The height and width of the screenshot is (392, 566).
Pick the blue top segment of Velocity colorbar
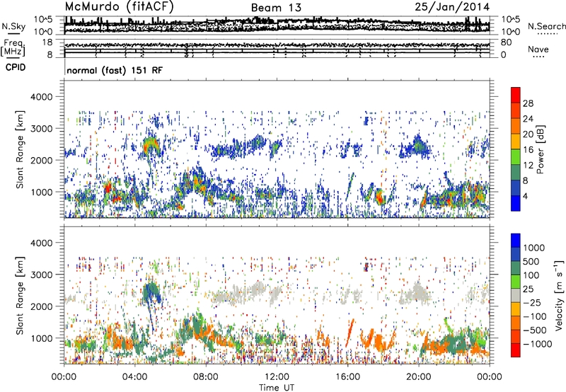[x=516, y=241]
